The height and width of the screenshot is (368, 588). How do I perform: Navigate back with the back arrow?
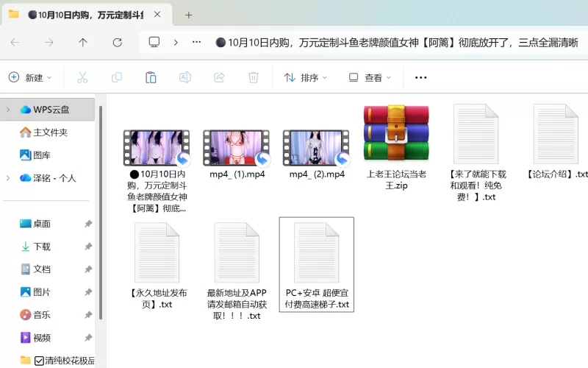click(15, 43)
